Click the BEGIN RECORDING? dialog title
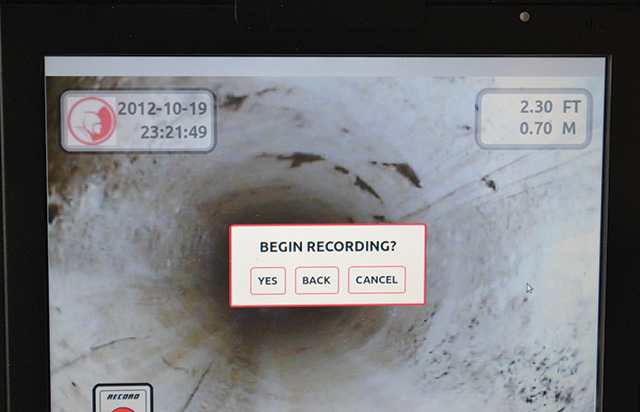This screenshot has width=640, height=412. point(327,246)
